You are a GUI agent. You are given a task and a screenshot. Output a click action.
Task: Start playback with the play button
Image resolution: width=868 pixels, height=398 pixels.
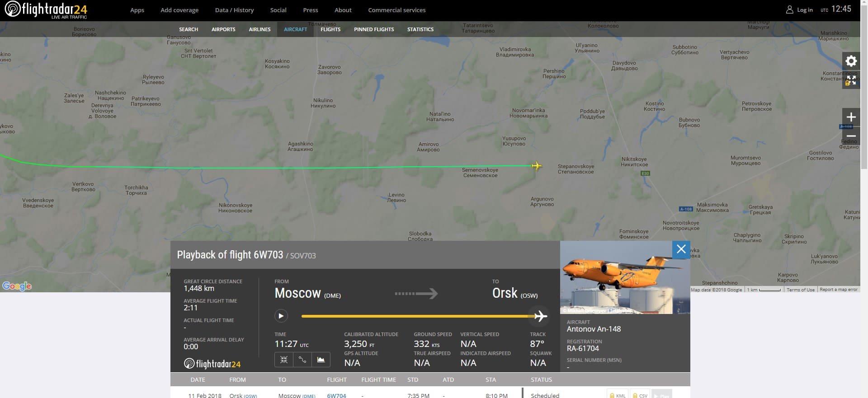(281, 316)
